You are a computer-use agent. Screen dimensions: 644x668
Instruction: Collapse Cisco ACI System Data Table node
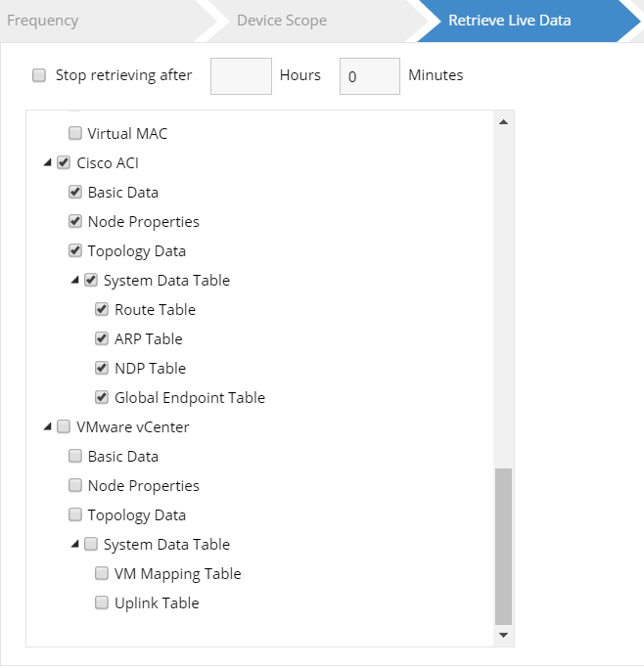coord(74,281)
